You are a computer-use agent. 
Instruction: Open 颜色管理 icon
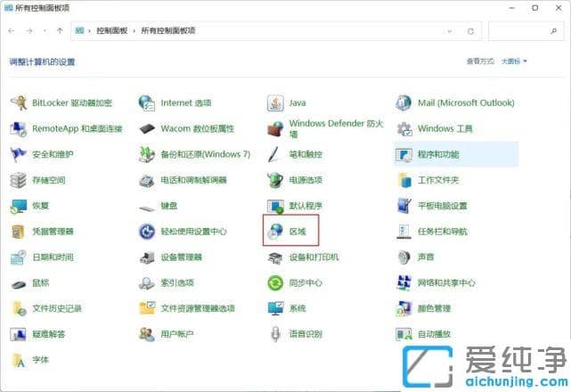[x=404, y=308]
